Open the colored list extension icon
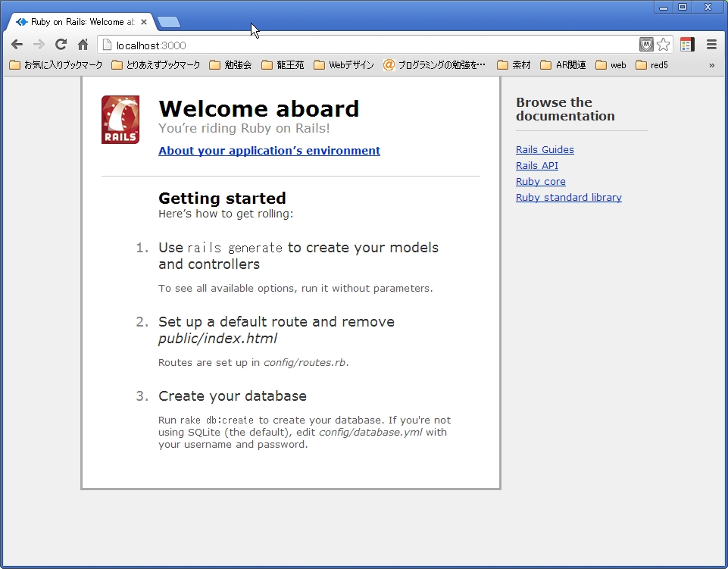 click(687, 45)
